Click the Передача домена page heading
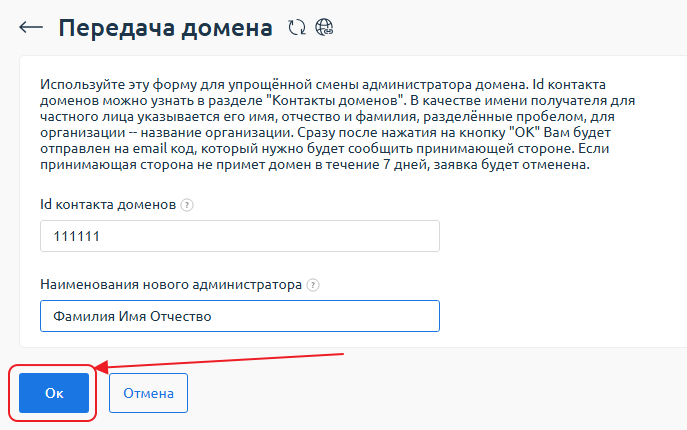 (x=165, y=28)
